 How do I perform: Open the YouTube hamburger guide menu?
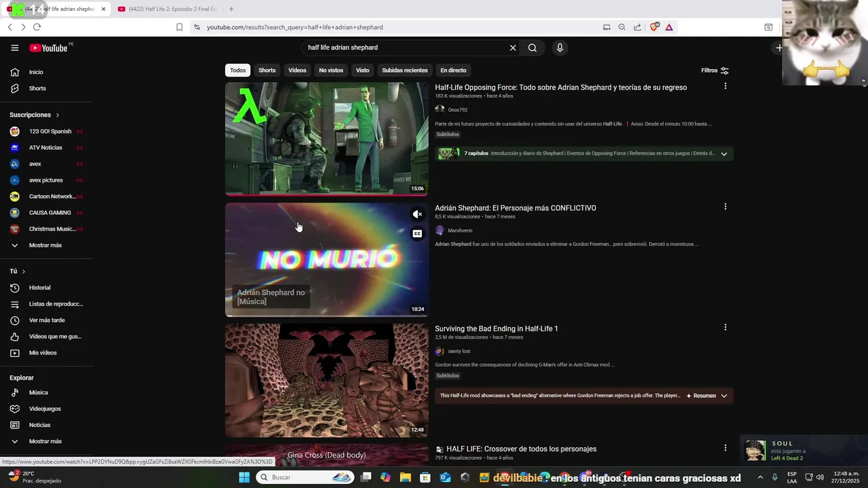pyautogui.click(x=14, y=47)
